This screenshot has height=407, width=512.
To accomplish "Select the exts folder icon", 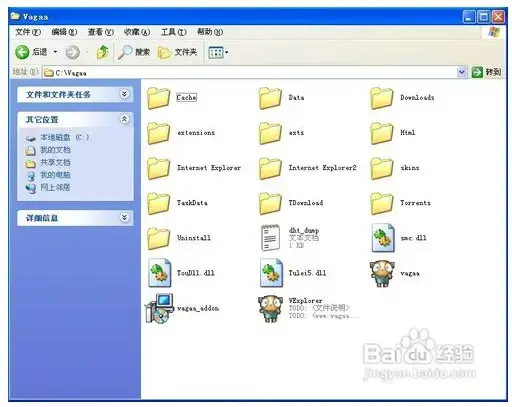I will (270, 133).
